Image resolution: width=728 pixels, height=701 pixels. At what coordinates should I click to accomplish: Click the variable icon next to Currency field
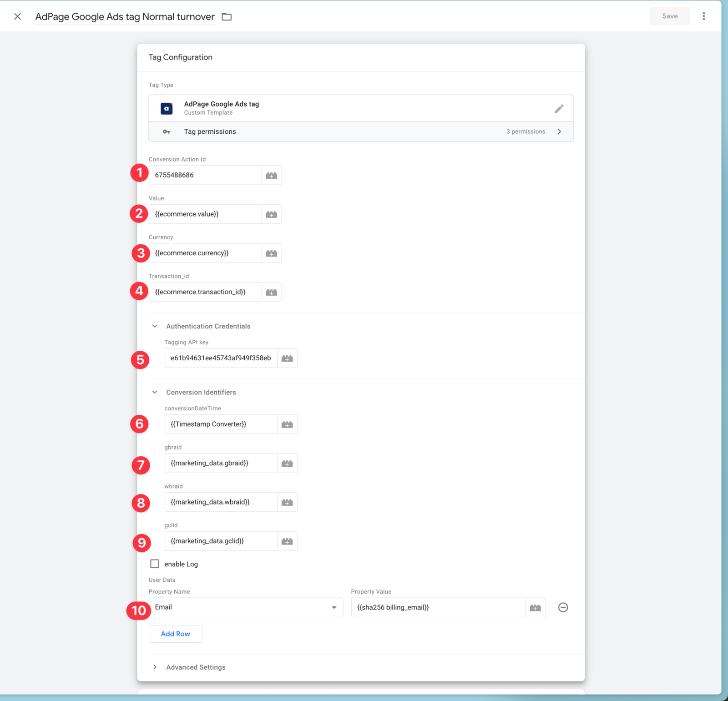pos(271,253)
